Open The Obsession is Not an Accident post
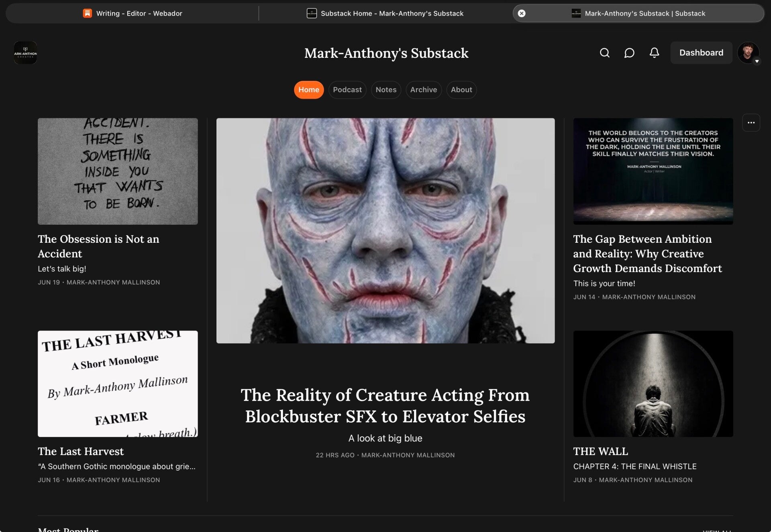The height and width of the screenshot is (532, 771). [x=98, y=246]
